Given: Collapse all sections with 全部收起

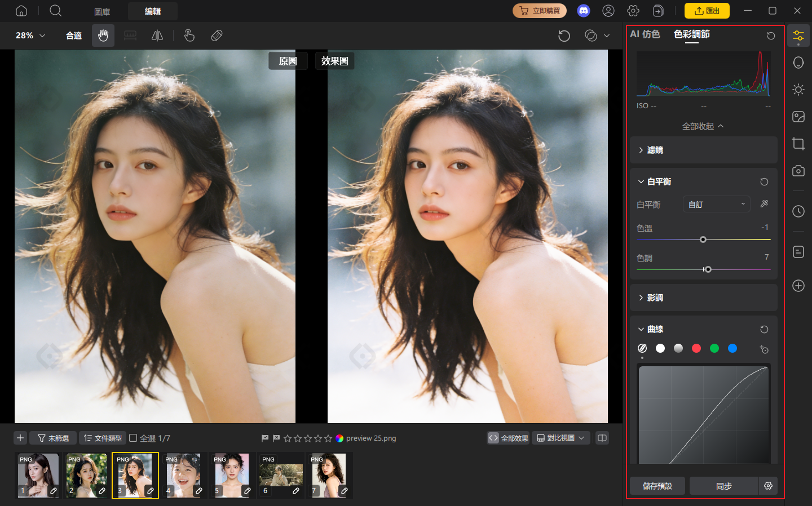Looking at the screenshot, I should point(703,126).
